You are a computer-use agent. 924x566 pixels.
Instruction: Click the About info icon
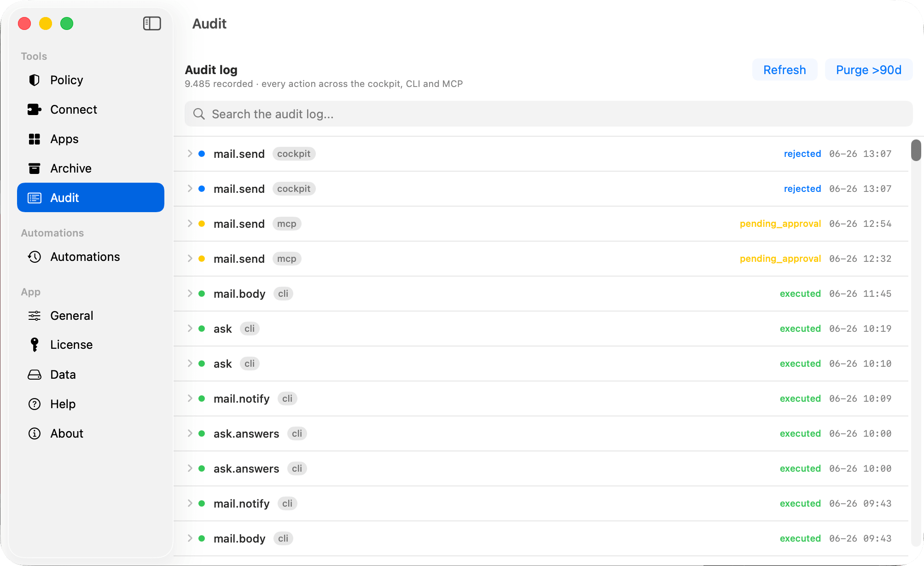(x=35, y=433)
